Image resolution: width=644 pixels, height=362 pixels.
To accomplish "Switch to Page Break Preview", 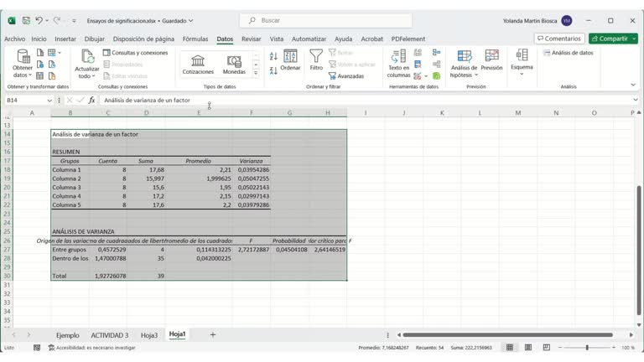I will 546,348.
